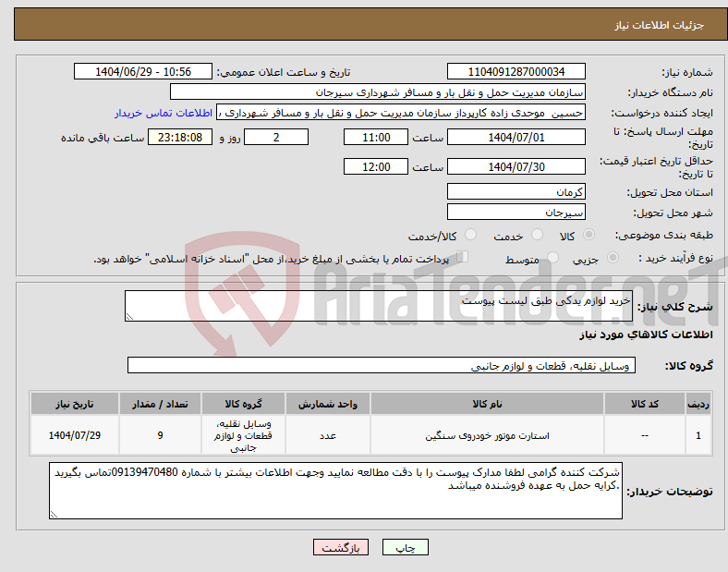This screenshot has height=572, width=728.
Task: Click the row number cell 1
Action: pos(698,435)
